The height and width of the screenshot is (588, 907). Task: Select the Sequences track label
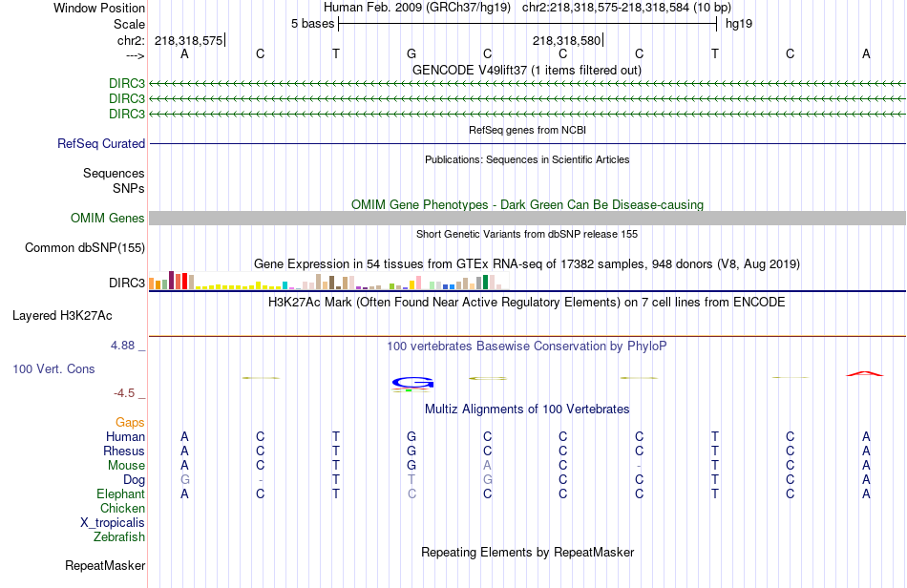(114, 173)
